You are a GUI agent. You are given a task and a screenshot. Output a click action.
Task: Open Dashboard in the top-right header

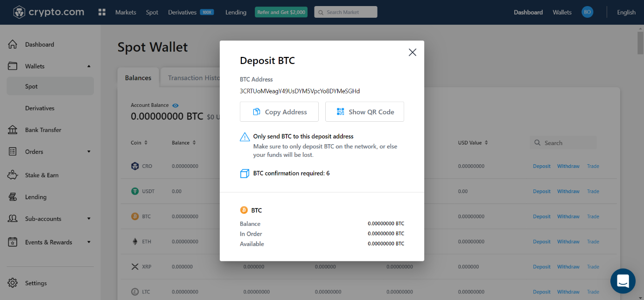(x=528, y=12)
